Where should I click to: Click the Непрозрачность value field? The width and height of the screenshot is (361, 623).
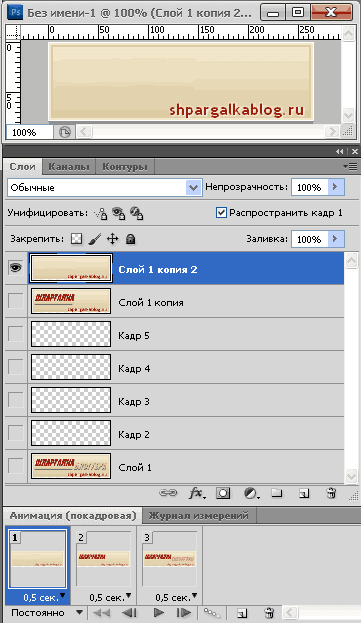tap(310, 187)
